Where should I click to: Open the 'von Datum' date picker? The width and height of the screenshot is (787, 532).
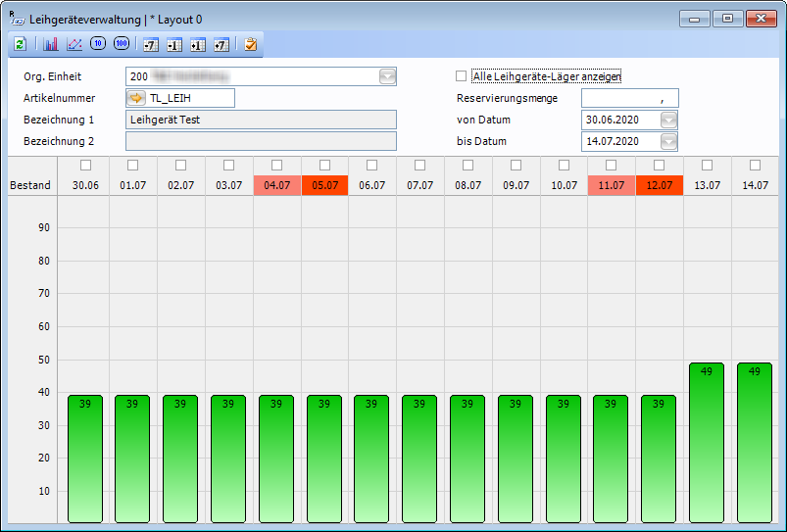coord(669,120)
